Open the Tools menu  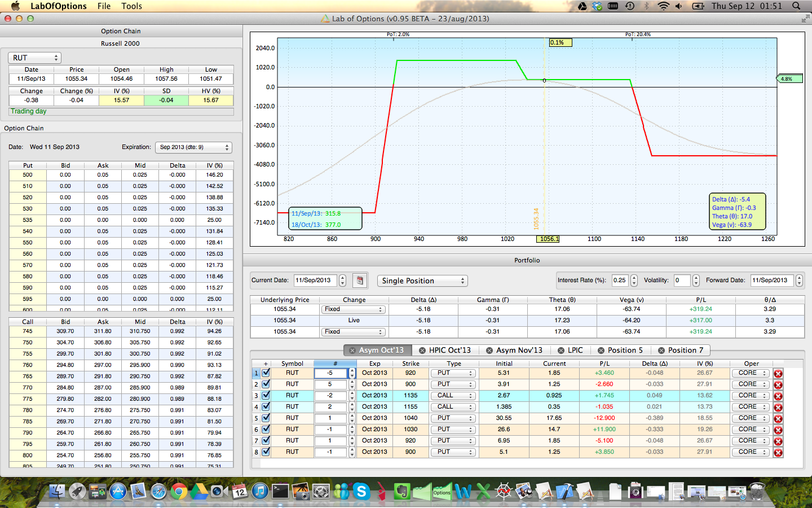[131, 6]
